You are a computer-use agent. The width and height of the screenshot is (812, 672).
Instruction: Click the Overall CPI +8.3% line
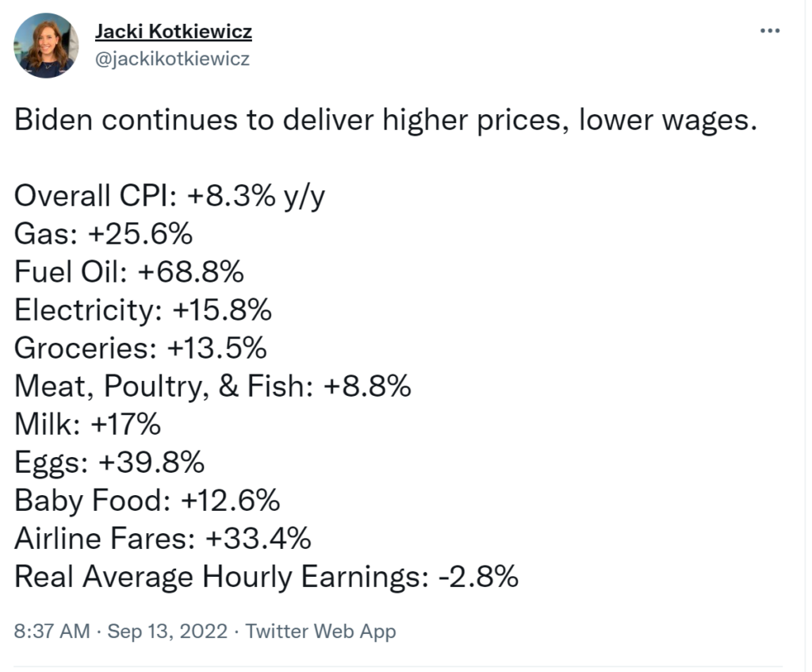(x=170, y=195)
